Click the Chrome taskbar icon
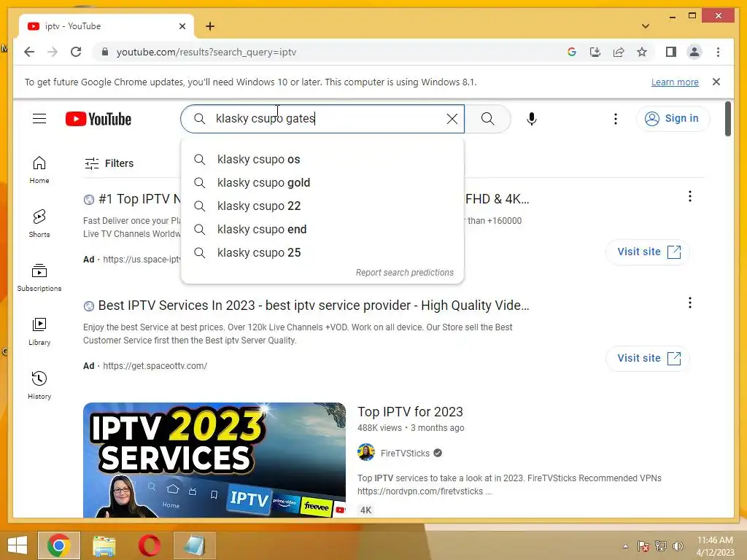 (x=59, y=545)
